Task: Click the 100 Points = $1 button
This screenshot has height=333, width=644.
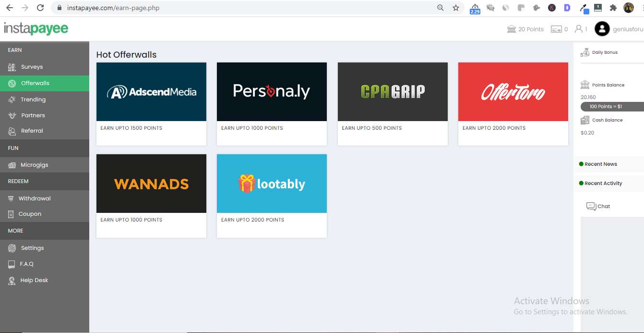Action: click(612, 107)
